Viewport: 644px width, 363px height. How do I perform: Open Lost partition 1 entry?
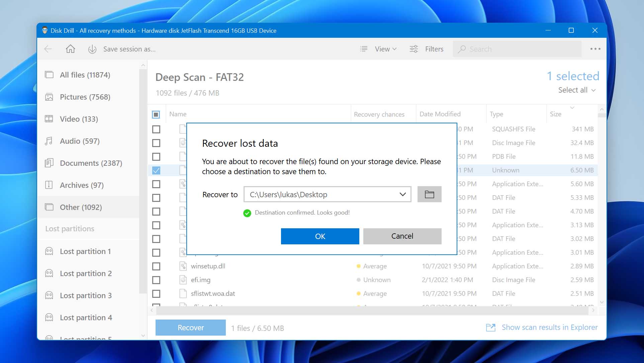[x=88, y=251]
